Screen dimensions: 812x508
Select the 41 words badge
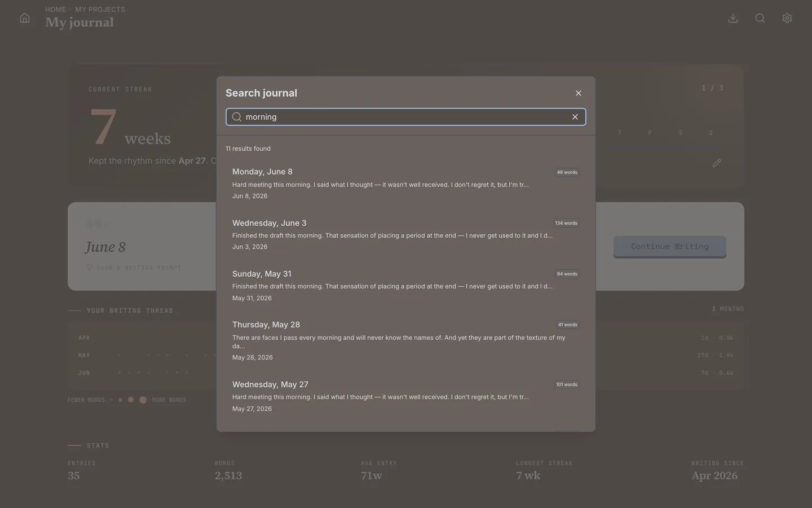pos(567,325)
